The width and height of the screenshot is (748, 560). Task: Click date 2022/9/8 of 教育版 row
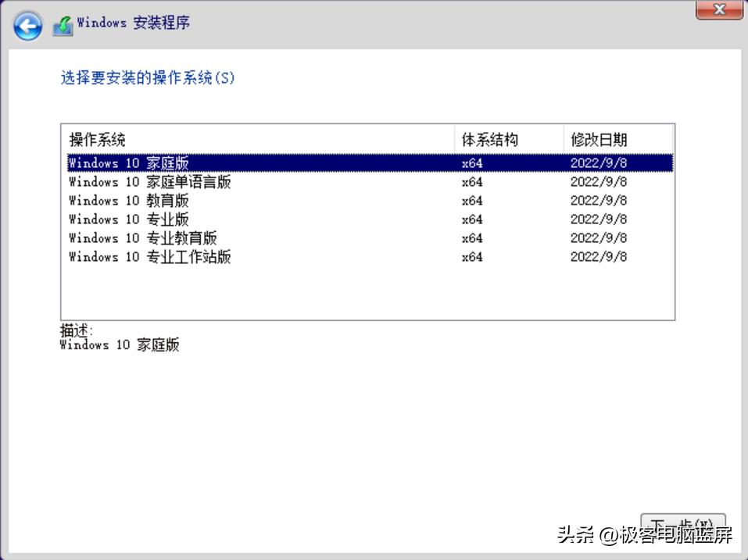click(x=598, y=201)
